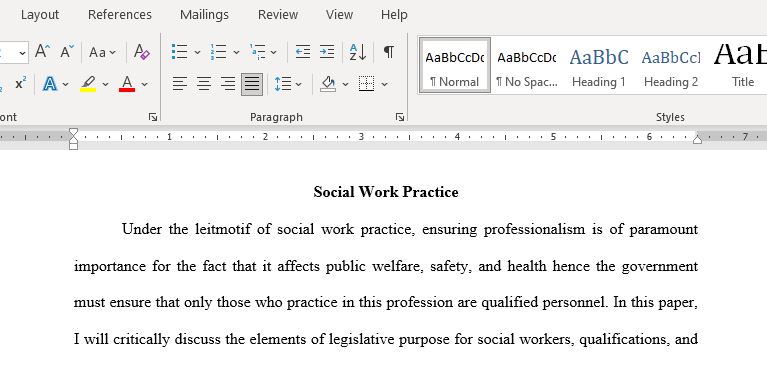Viewport: 767px width, 368px height.
Task: Click the Styles group label
Action: pyautogui.click(x=670, y=117)
